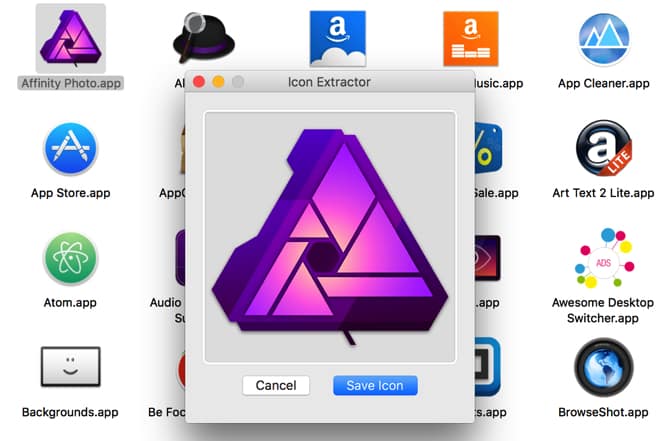The width and height of the screenshot is (660, 441).
Task: Click the blue square-frame app icon behind dialog
Action: pos(487,367)
